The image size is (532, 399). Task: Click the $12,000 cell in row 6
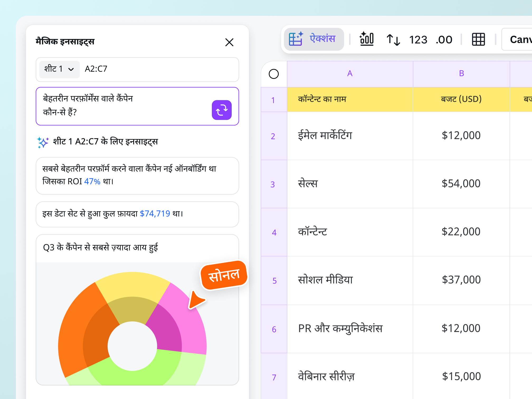coord(461,329)
